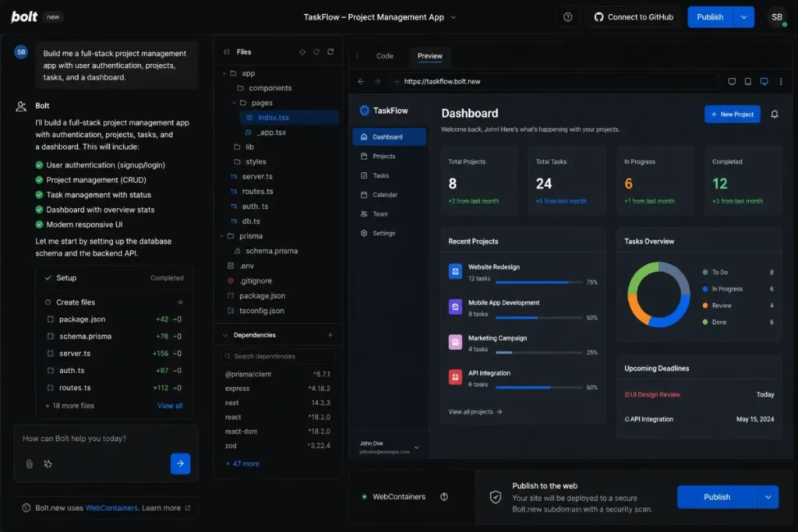This screenshot has height=532, width=798.
Task: Open Settings in the TaskFlow sidebar
Action: point(389,234)
